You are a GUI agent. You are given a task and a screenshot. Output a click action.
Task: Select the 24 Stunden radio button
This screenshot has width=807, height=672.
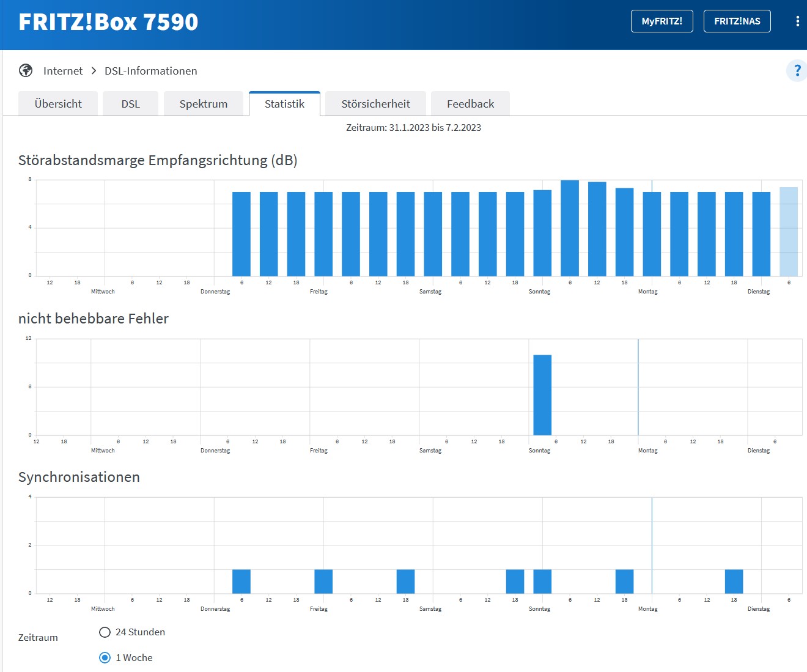tap(105, 632)
